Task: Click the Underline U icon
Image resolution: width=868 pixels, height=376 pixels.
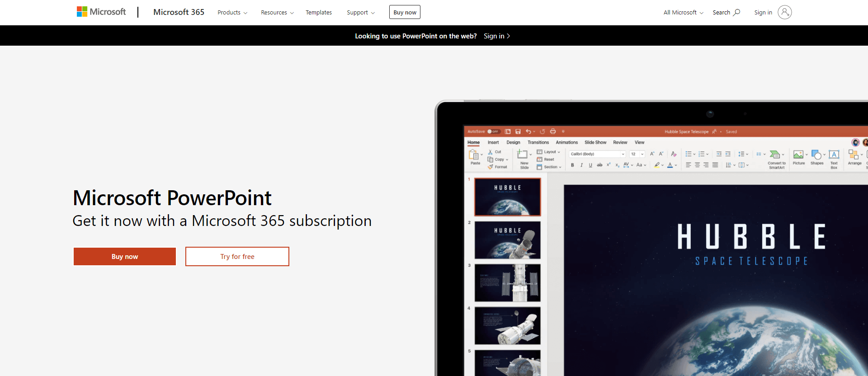Action: (x=590, y=165)
